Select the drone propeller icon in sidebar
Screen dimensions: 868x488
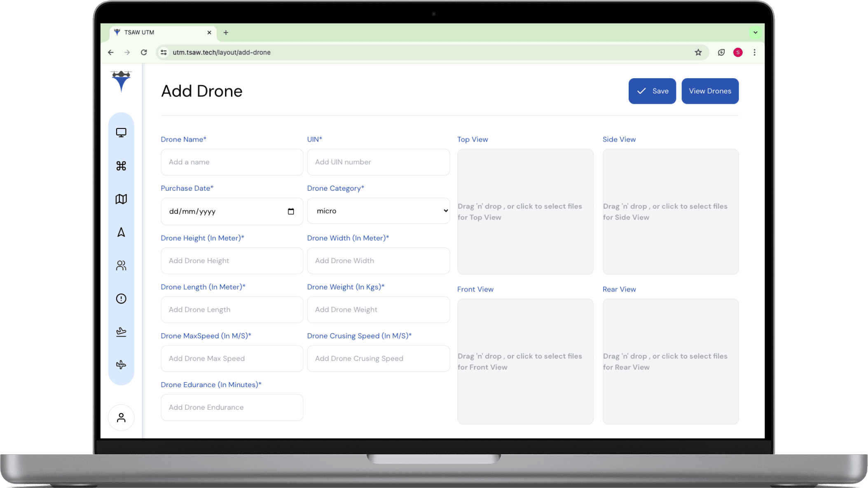tap(121, 166)
